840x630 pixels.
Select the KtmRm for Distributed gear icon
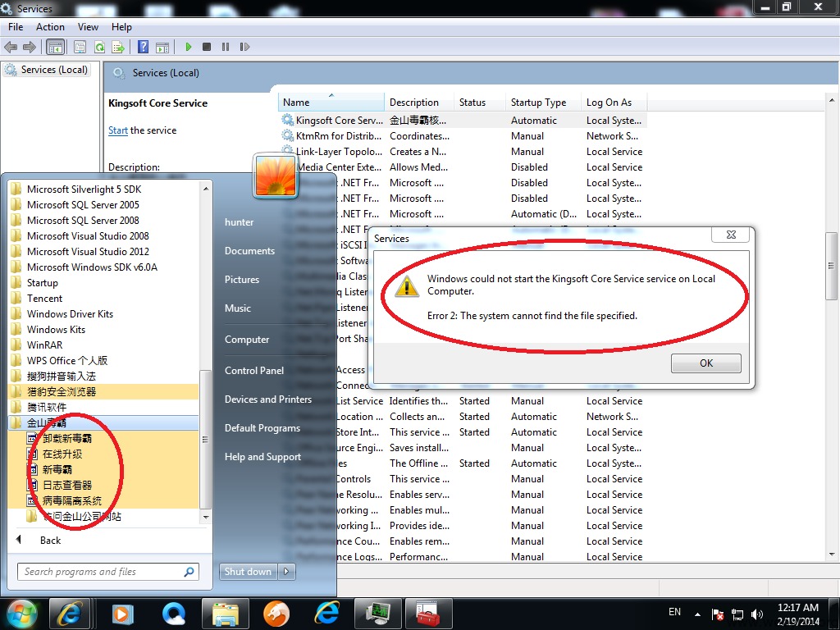pyautogui.click(x=288, y=135)
